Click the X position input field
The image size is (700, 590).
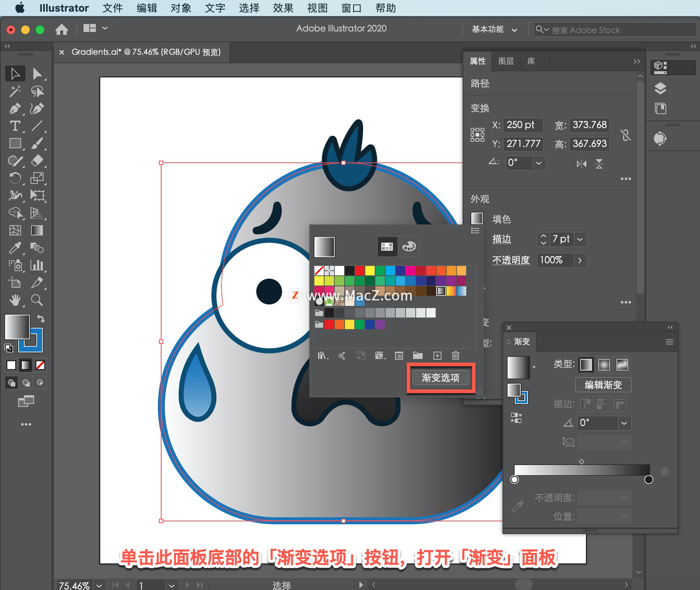pos(523,125)
